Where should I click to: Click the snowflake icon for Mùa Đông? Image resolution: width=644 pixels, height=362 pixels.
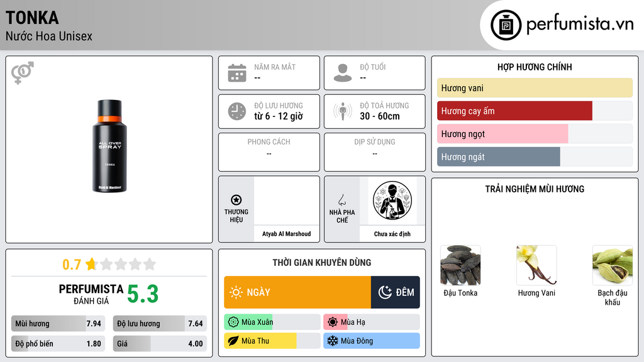333,341
